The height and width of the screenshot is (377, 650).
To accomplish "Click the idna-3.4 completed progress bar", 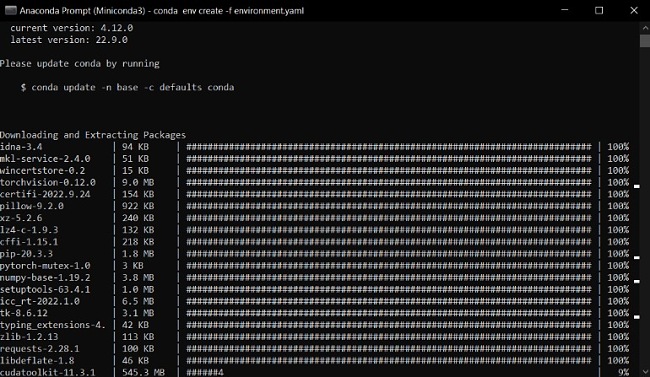I will point(389,147).
